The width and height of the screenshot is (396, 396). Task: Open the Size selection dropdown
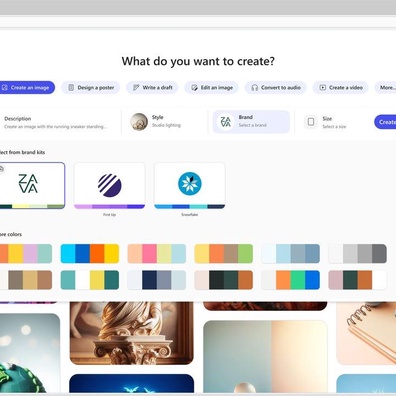(332, 122)
